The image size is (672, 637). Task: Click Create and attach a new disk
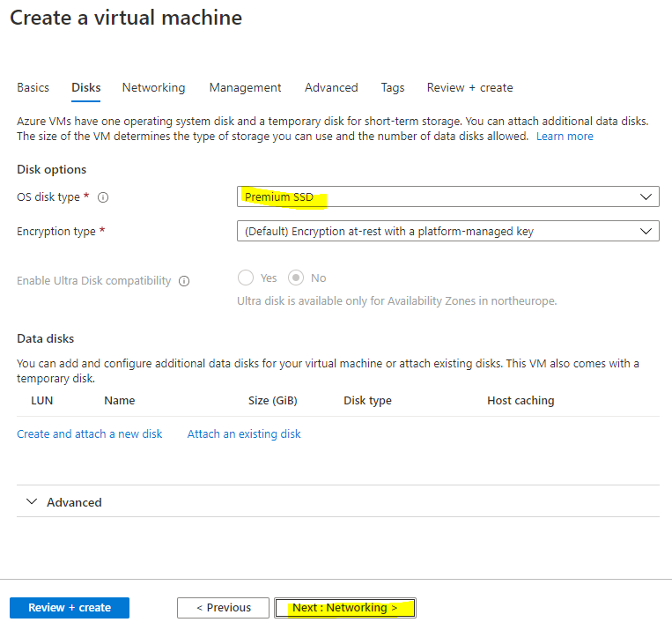pos(89,433)
